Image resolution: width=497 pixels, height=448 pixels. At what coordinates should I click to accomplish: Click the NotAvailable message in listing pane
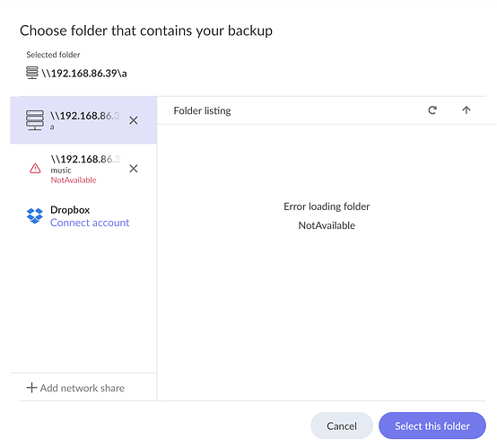click(x=327, y=225)
